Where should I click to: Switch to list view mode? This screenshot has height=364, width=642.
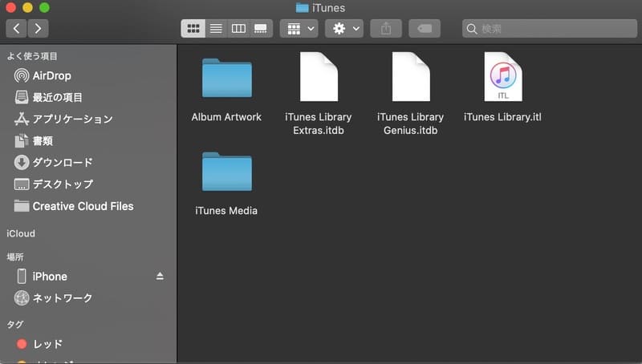tap(215, 28)
